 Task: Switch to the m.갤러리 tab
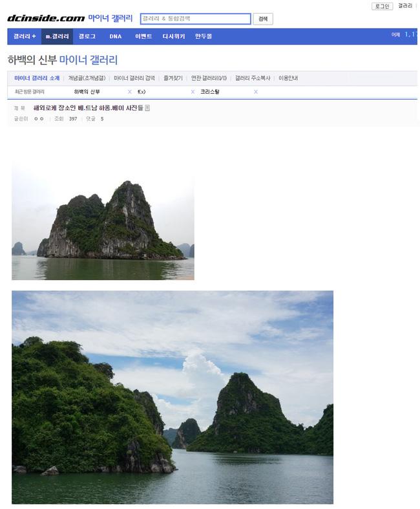(57, 36)
